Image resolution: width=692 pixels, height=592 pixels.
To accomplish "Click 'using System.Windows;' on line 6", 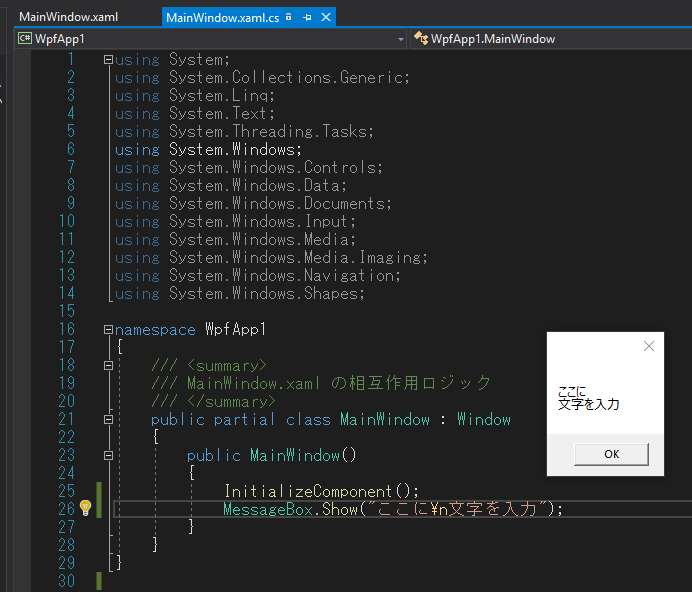I will click(x=208, y=149).
